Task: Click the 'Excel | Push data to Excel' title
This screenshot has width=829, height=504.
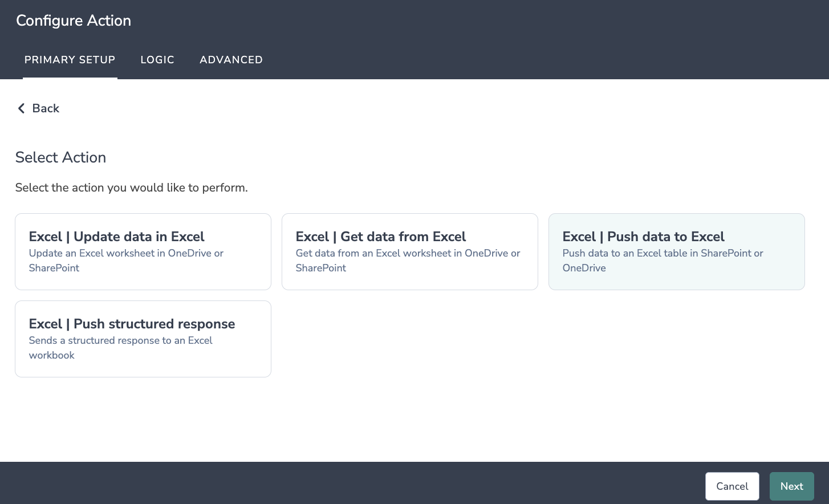Action: 643,237
